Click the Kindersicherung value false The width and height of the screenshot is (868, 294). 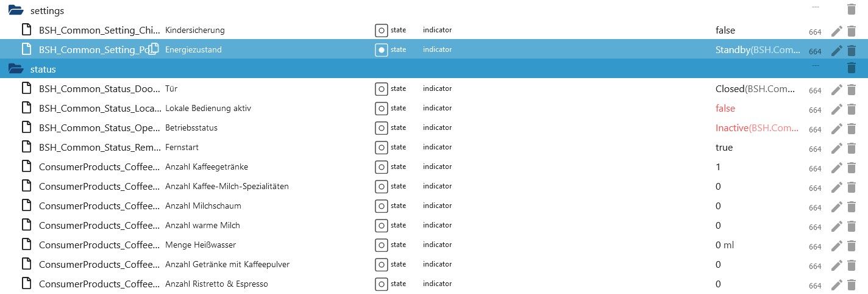pos(725,30)
